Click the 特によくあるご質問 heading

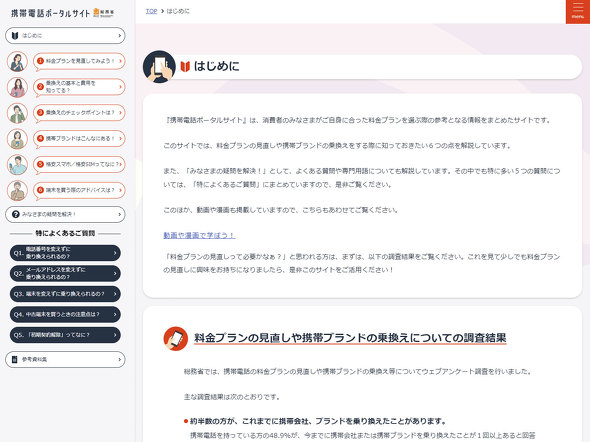(x=65, y=233)
